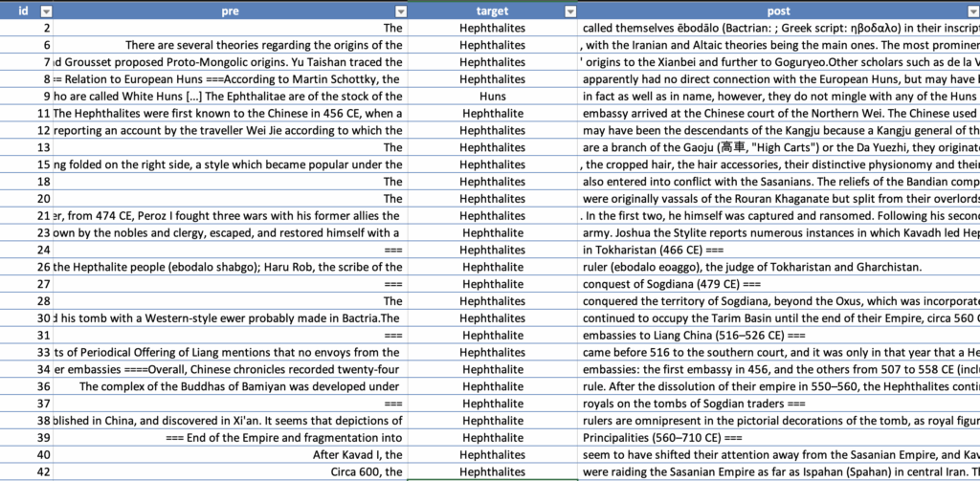
Task: Select the id cell containing 26
Action: point(29,268)
